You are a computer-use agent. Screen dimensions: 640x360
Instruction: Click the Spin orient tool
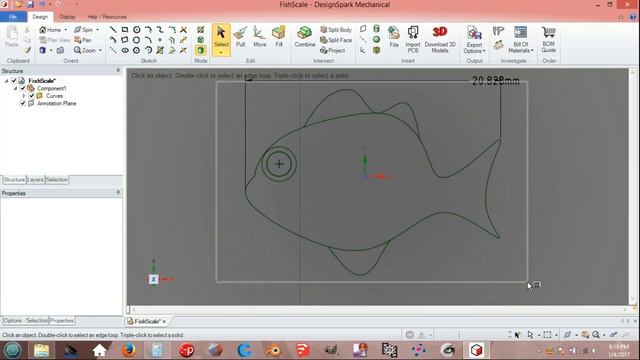[83, 30]
